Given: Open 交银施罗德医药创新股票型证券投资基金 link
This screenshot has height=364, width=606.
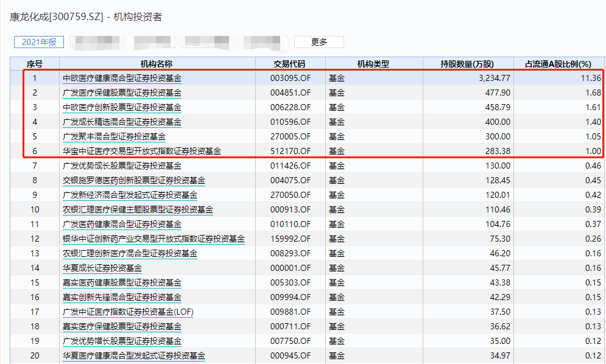Looking at the screenshot, I should click(x=133, y=180).
